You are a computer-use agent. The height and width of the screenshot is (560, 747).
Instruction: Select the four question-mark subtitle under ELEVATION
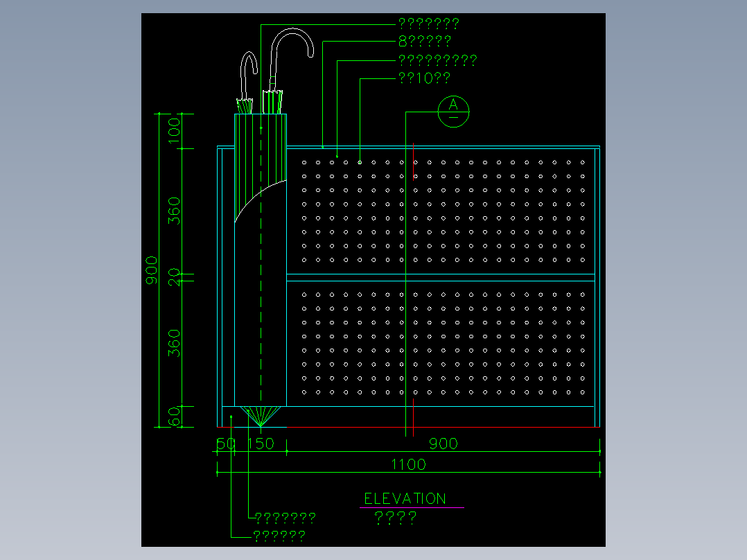[x=396, y=518]
